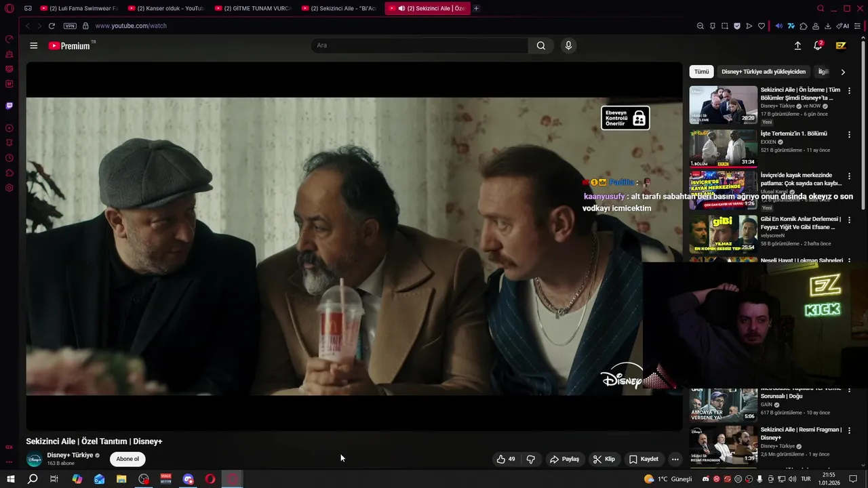868x488 pixels.
Task: Click the tab search magnifier in title bar
Action: 821,8
